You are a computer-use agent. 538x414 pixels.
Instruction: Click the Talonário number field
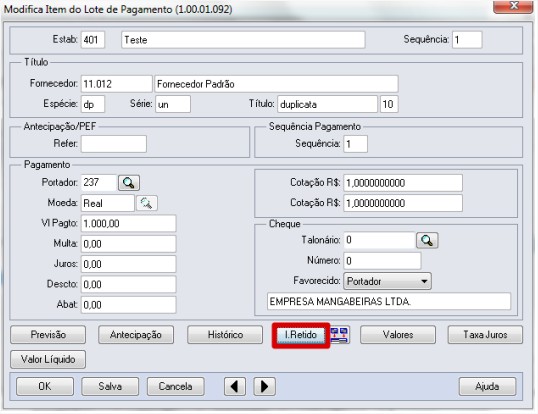[379, 240]
